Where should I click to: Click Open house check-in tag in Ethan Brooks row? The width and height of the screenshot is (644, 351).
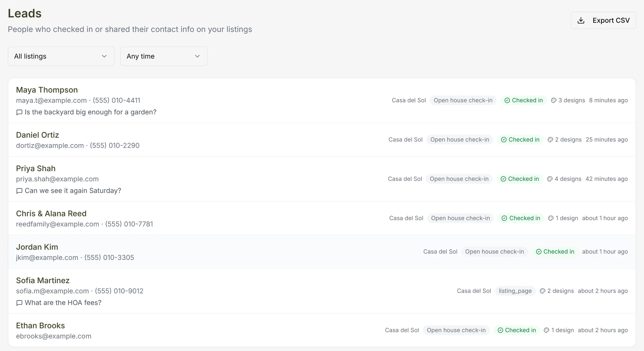pyautogui.click(x=456, y=330)
